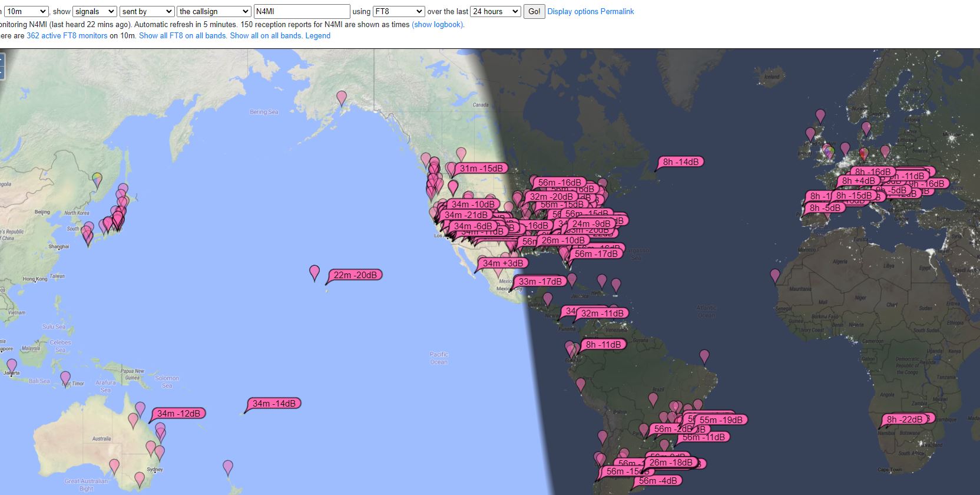The width and height of the screenshot is (980, 495).
Task: Open the 10m band dropdown
Action: (x=26, y=12)
